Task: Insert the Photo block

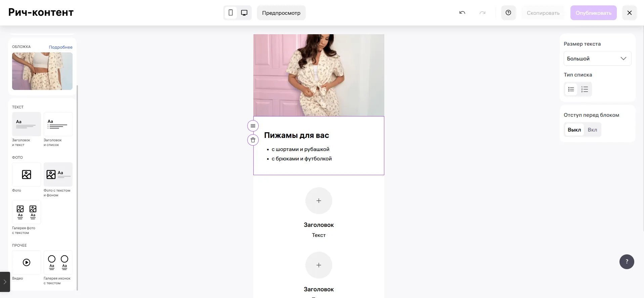Action: pyautogui.click(x=27, y=175)
